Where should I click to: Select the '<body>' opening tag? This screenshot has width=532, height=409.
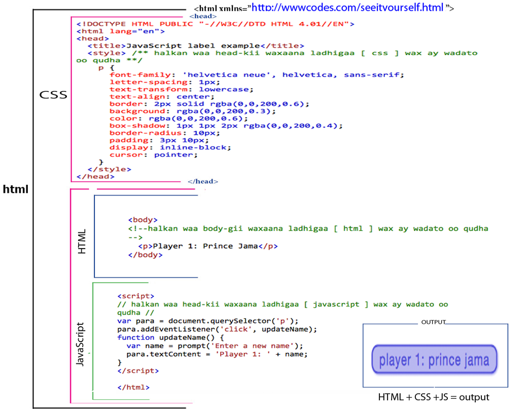coord(143,220)
